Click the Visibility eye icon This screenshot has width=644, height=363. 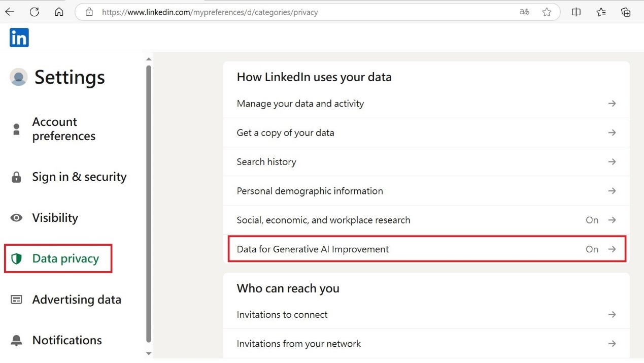[x=16, y=218]
